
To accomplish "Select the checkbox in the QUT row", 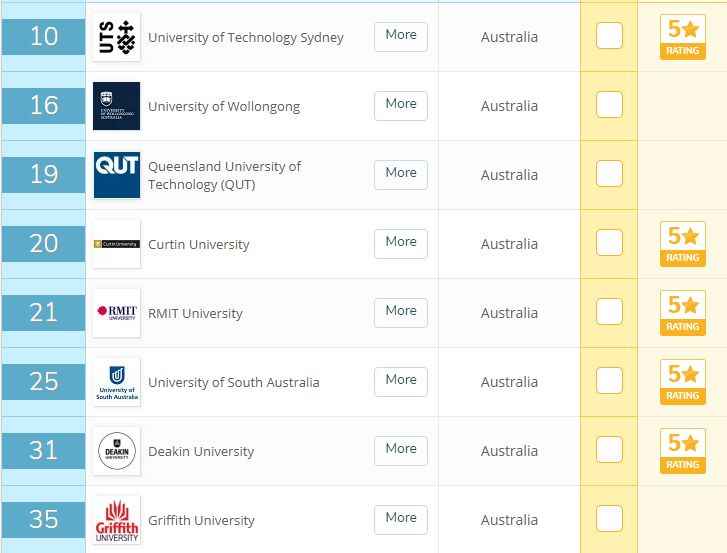I will [x=609, y=174].
